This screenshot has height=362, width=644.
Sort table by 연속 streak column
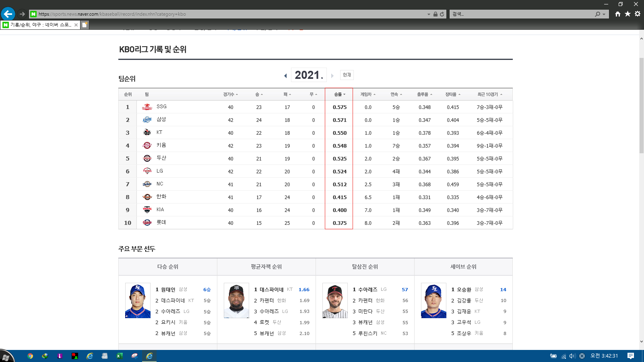click(396, 95)
